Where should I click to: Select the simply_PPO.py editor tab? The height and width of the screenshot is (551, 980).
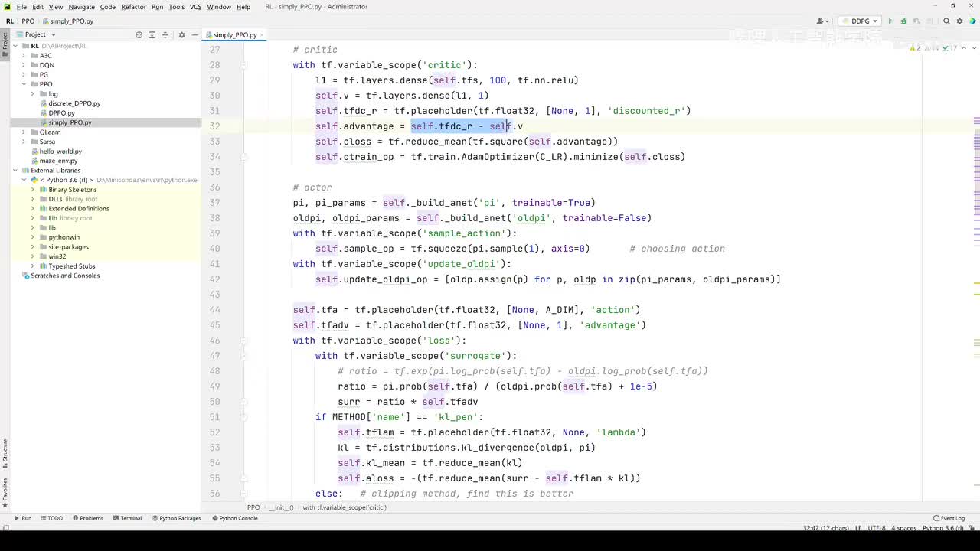[x=235, y=35]
